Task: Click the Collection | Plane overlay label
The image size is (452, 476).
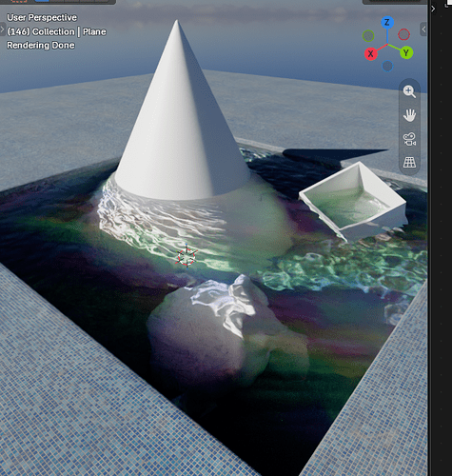Action: [x=56, y=31]
